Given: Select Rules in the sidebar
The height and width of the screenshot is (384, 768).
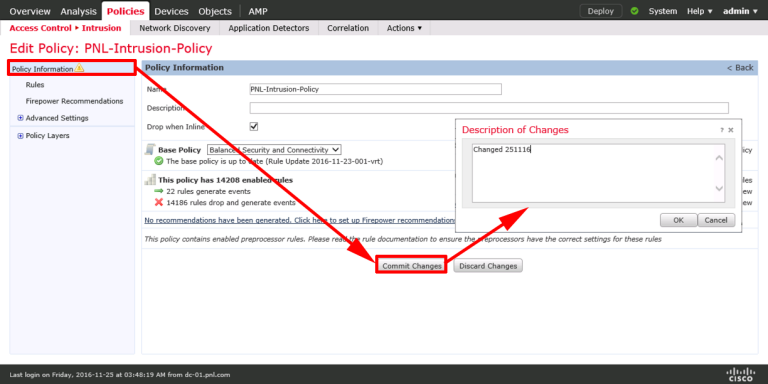Looking at the screenshot, I should pos(35,85).
